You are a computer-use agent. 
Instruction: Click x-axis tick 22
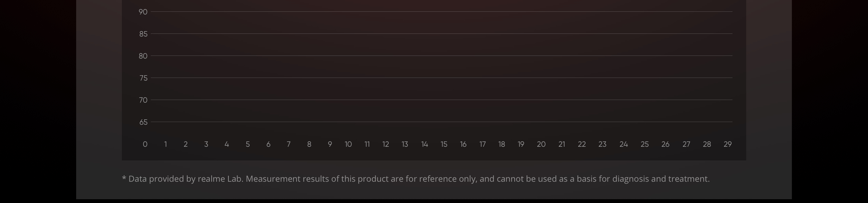click(x=582, y=144)
